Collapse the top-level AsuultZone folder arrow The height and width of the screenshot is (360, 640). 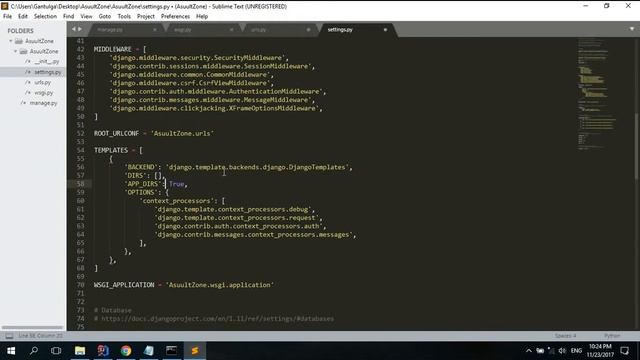[11, 41]
